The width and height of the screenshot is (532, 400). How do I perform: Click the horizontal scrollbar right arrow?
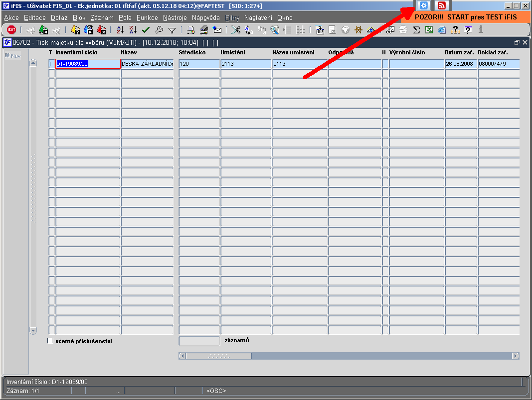pos(516,356)
